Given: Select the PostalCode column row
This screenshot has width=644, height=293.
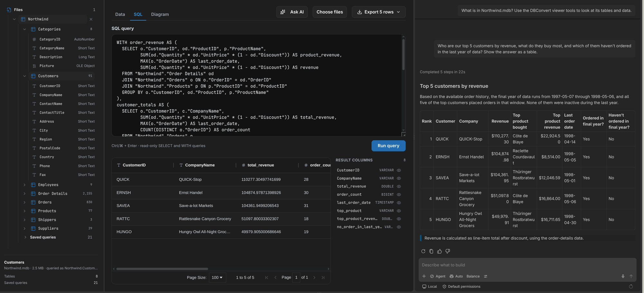Looking at the screenshot, I should [63, 148].
